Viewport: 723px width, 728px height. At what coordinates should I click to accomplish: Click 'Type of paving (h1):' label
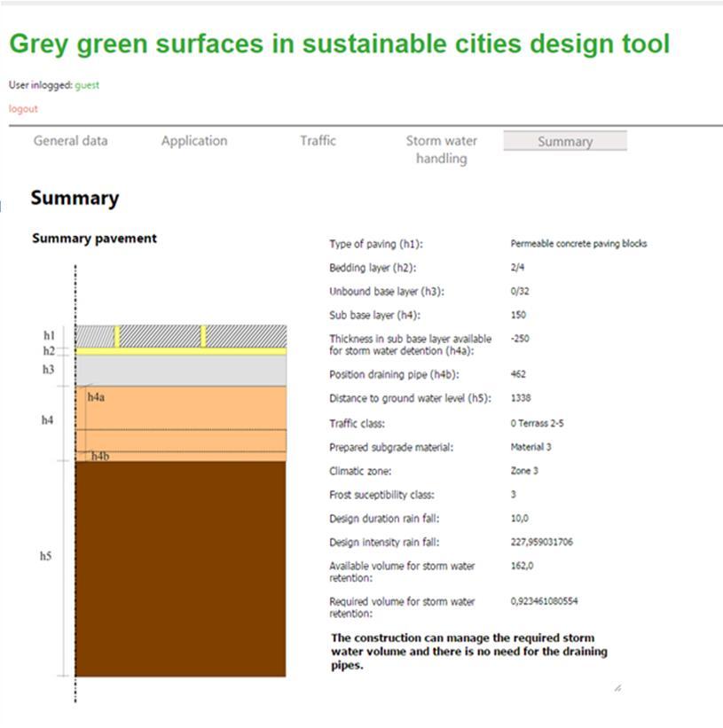coord(376,244)
